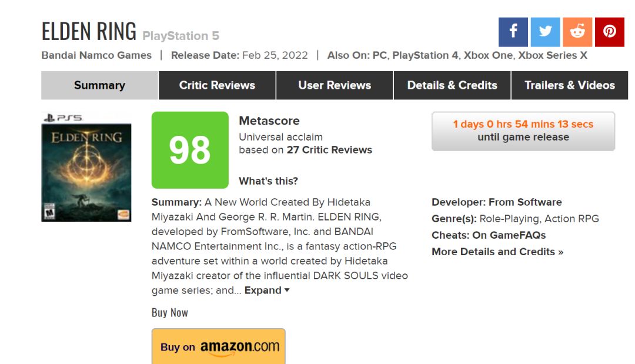Open the 27 Critic Reviews link

(329, 150)
